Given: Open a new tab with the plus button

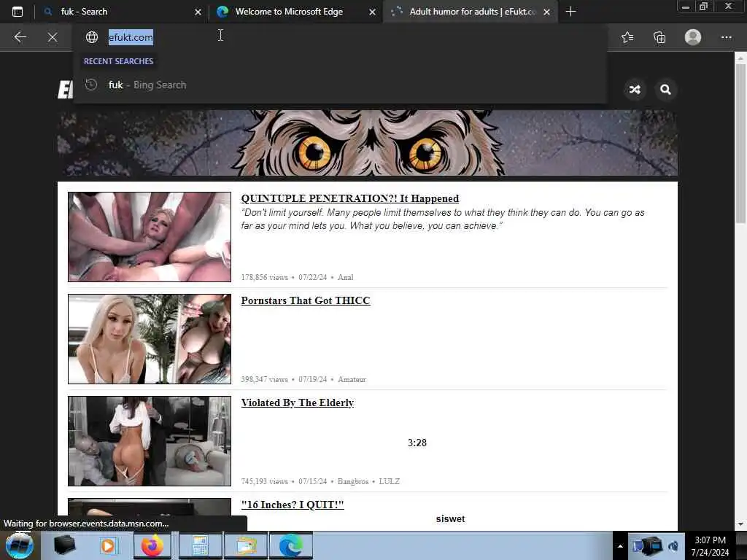Looking at the screenshot, I should [x=570, y=12].
